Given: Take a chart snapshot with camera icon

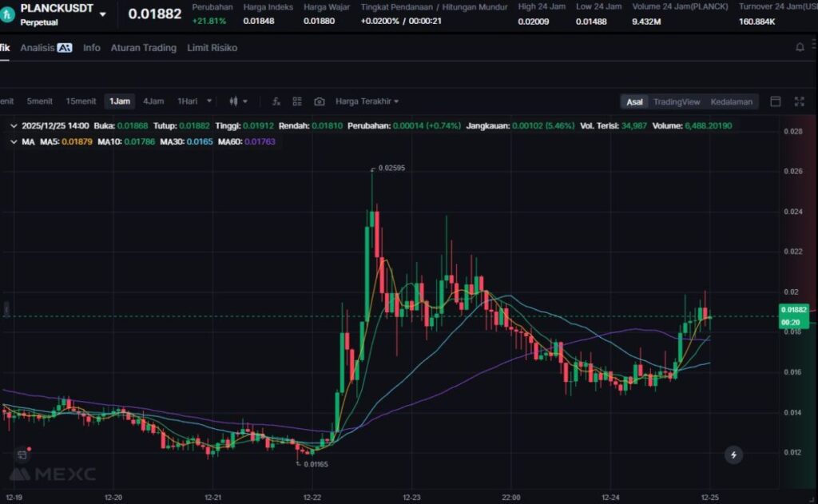Looking at the screenshot, I should [x=320, y=101].
